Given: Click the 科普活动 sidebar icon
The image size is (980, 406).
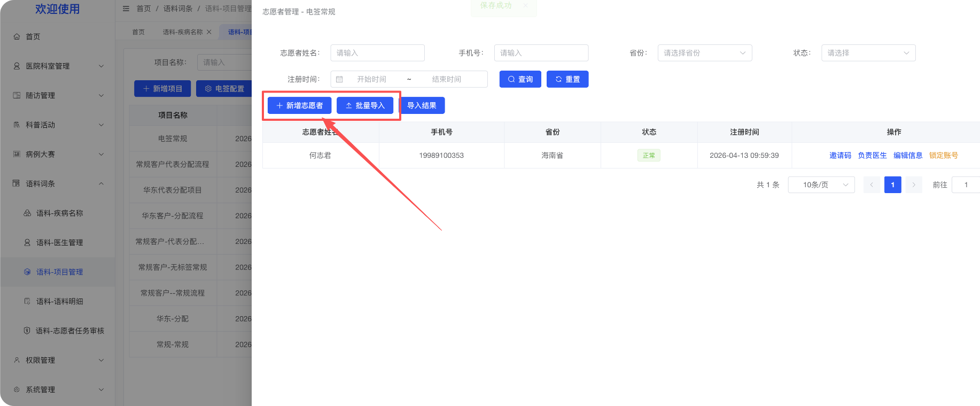Looking at the screenshot, I should coord(17,125).
